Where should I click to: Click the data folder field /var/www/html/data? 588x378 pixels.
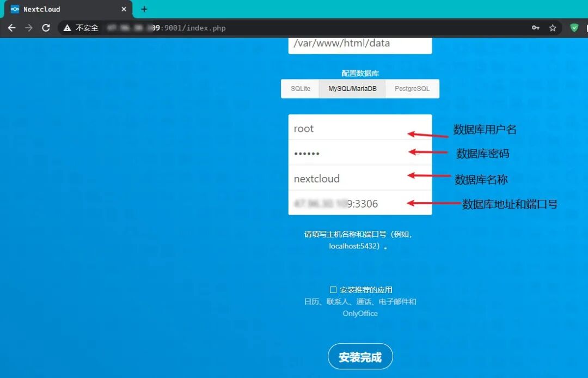(360, 45)
